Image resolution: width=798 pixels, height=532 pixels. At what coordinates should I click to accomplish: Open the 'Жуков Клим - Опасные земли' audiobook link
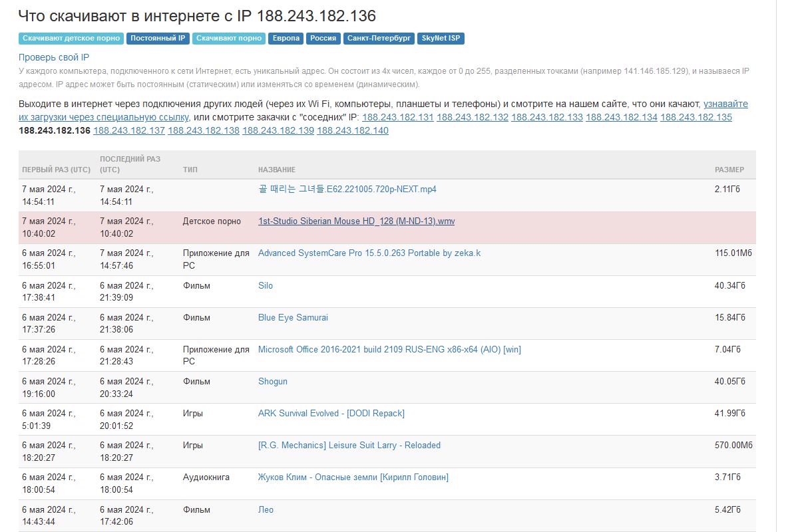(x=353, y=477)
